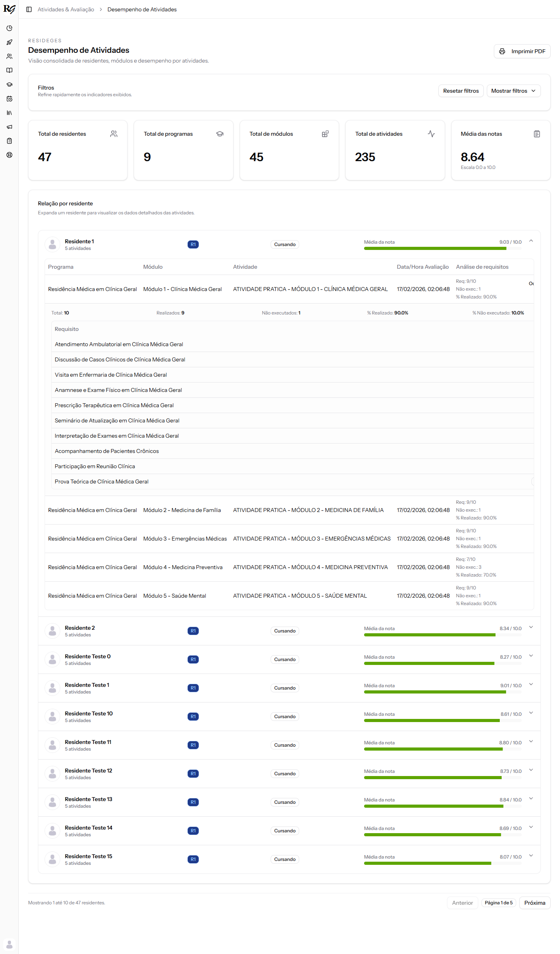
Task: Expand the Residente 2 row
Action: click(531, 627)
